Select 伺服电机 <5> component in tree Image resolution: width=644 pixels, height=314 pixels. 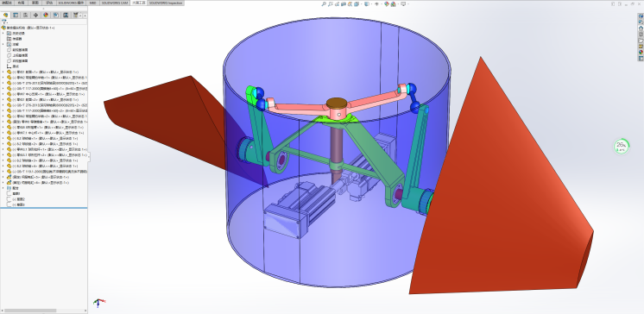[38, 177]
